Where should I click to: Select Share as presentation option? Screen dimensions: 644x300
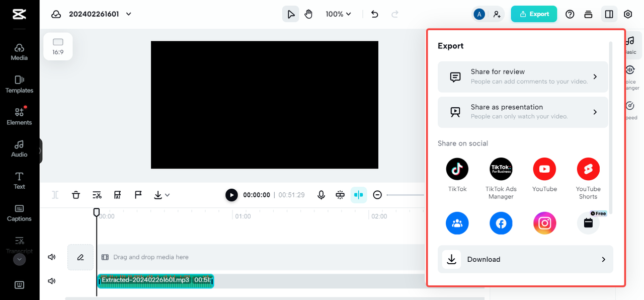(523, 112)
